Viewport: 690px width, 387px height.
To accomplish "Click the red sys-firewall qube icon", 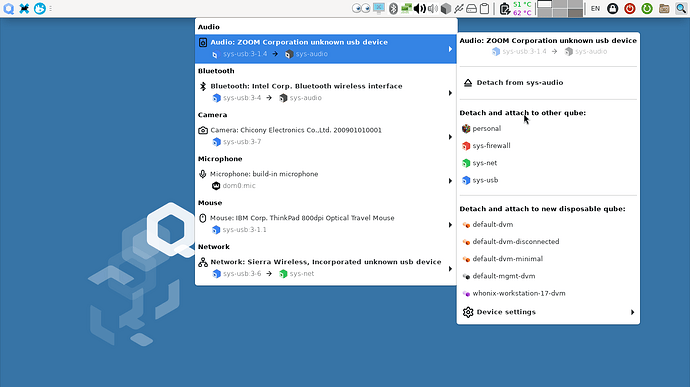I will (466, 146).
